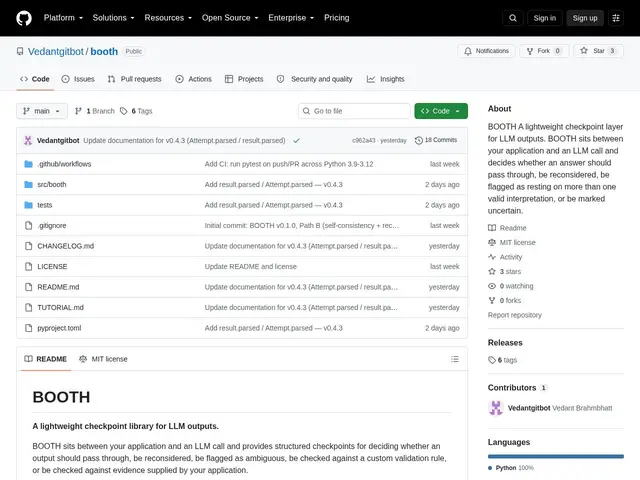Click the Vedantgitbot avatar in commit bar
640x480 pixels.
click(x=28, y=140)
